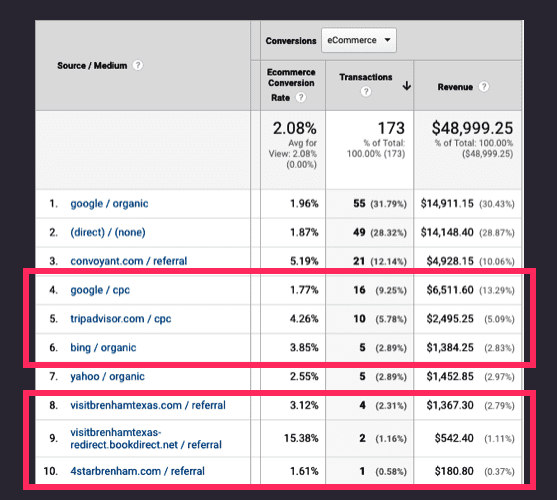Click the Conversions label
Image resolution: width=557 pixels, height=500 pixels.
point(291,41)
